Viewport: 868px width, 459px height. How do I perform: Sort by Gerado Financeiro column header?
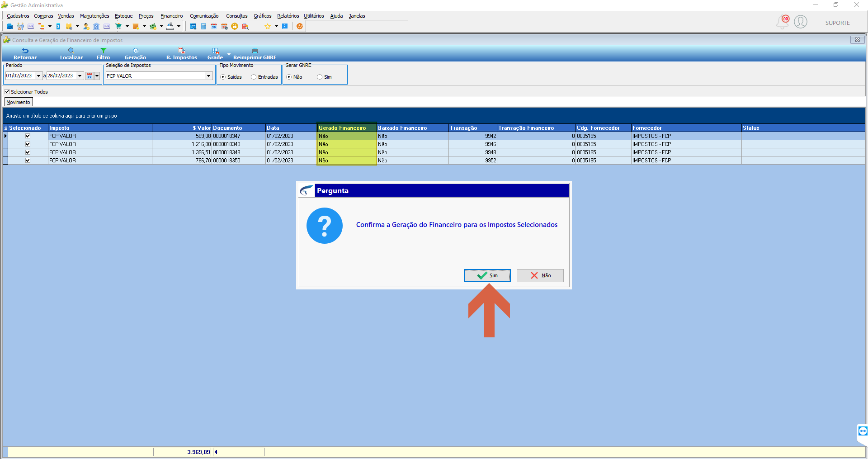(347, 128)
